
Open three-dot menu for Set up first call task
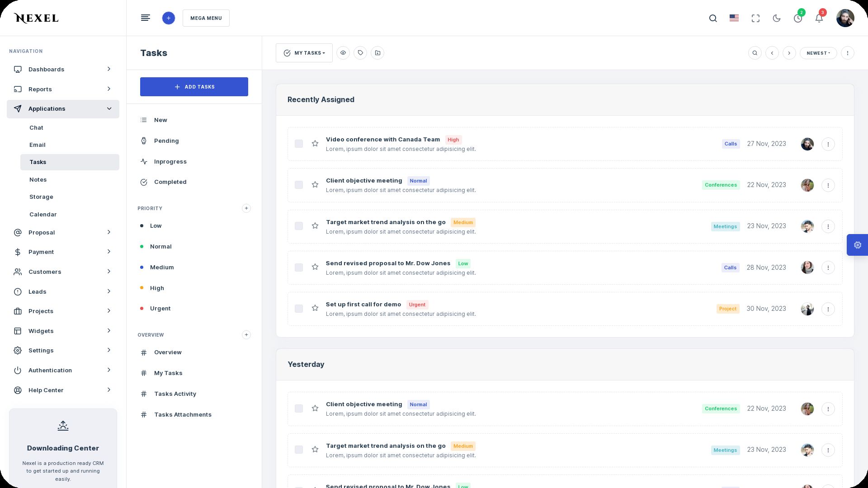pos(828,309)
